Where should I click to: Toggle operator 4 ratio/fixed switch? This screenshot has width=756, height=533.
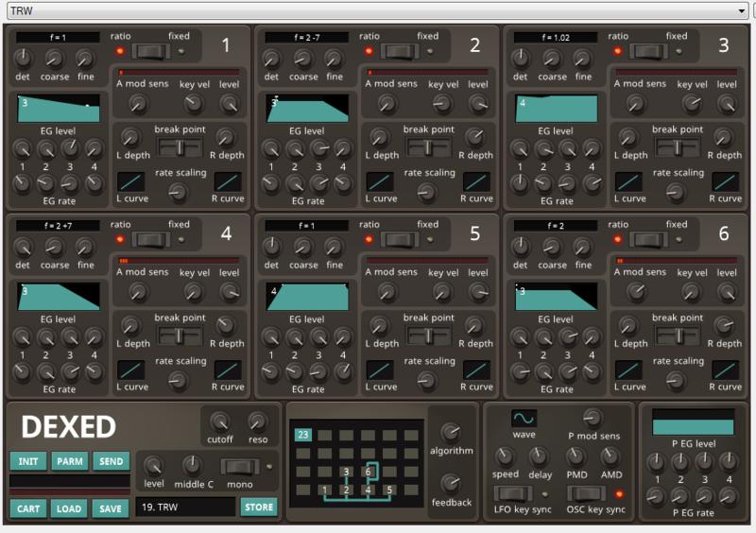[151, 239]
